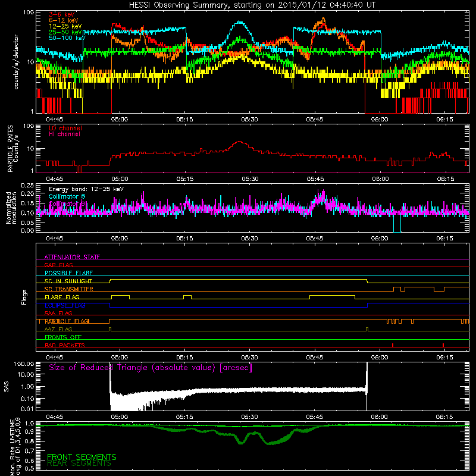Click the 'Size of Reduced Triangle' magenta caption
The width and height of the screenshot is (476, 476).
pos(151,368)
